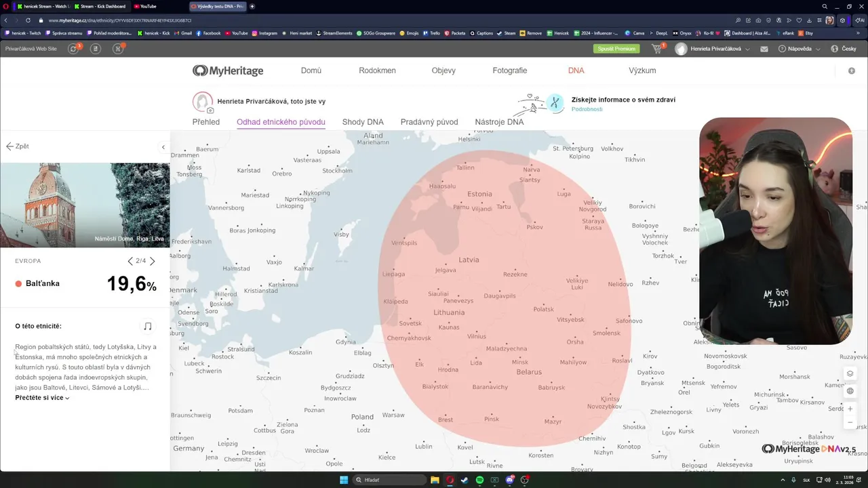This screenshot has height=488, width=868.
Task: Click the Spustit Premium button
Action: (616, 49)
